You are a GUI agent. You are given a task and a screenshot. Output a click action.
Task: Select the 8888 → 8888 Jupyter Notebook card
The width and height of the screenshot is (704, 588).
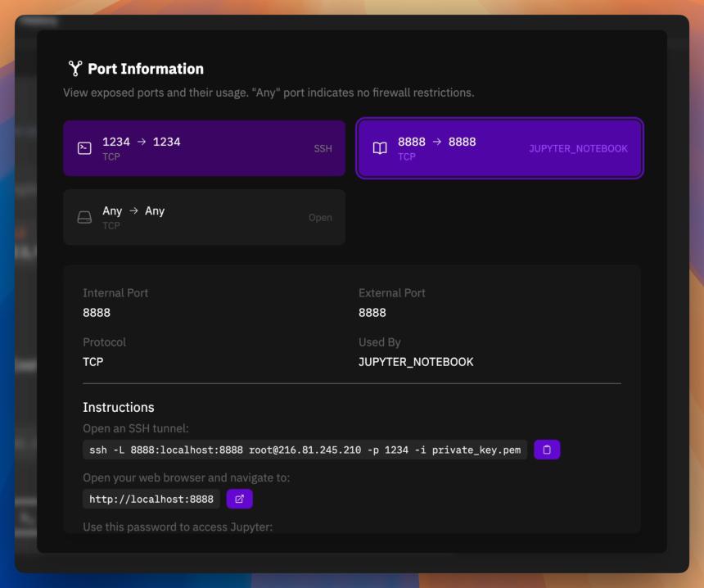pyautogui.click(x=499, y=148)
